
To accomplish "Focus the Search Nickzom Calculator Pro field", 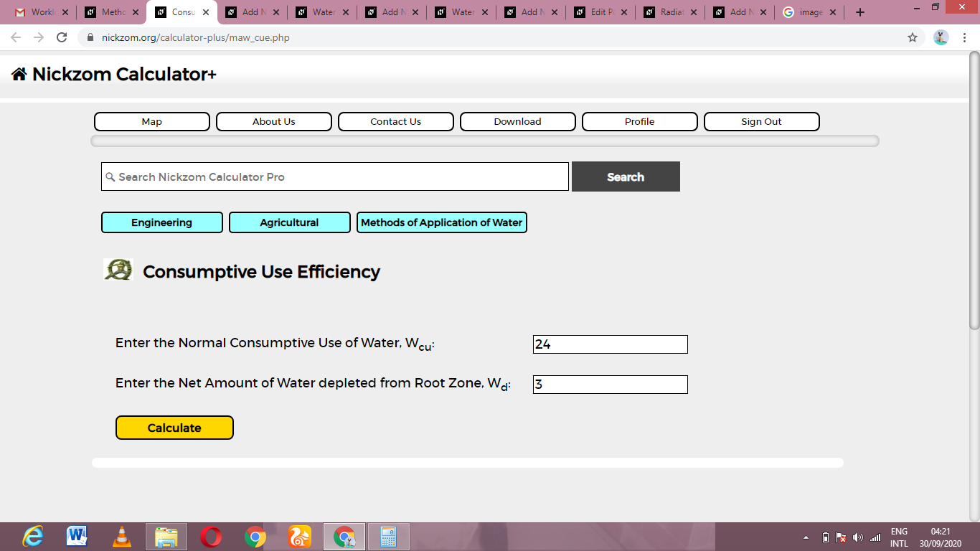I will [x=335, y=176].
